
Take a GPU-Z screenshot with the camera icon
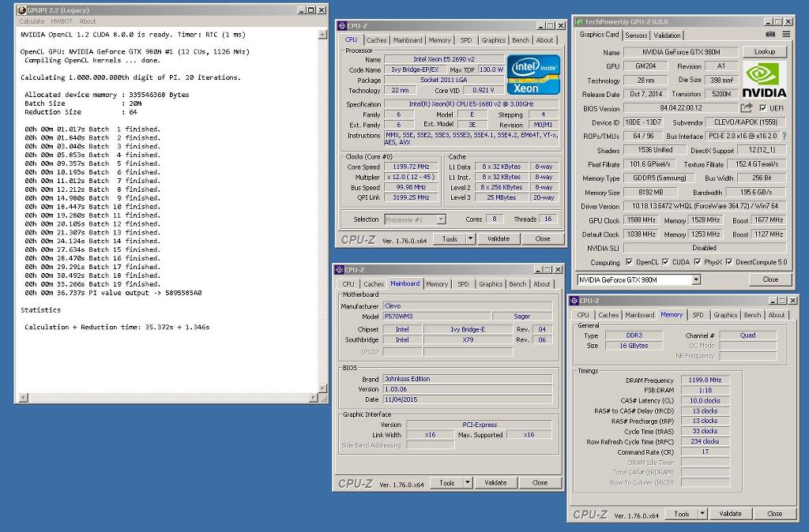(x=770, y=35)
